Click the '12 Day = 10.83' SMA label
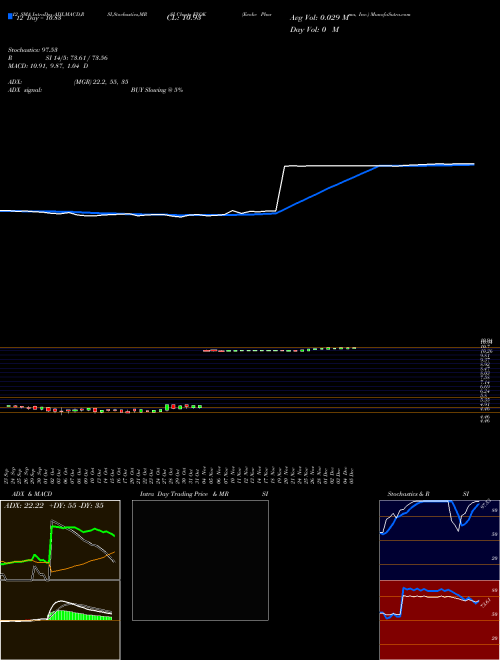The height and width of the screenshot is (660, 500). [x=37, y=18]
